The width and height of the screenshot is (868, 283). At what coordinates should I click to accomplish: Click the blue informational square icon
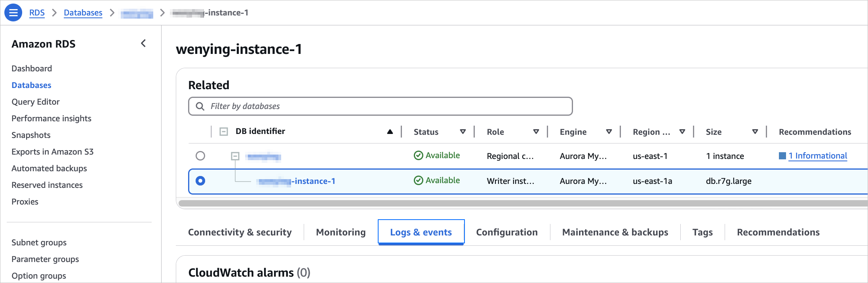click(x=782, y=156)
